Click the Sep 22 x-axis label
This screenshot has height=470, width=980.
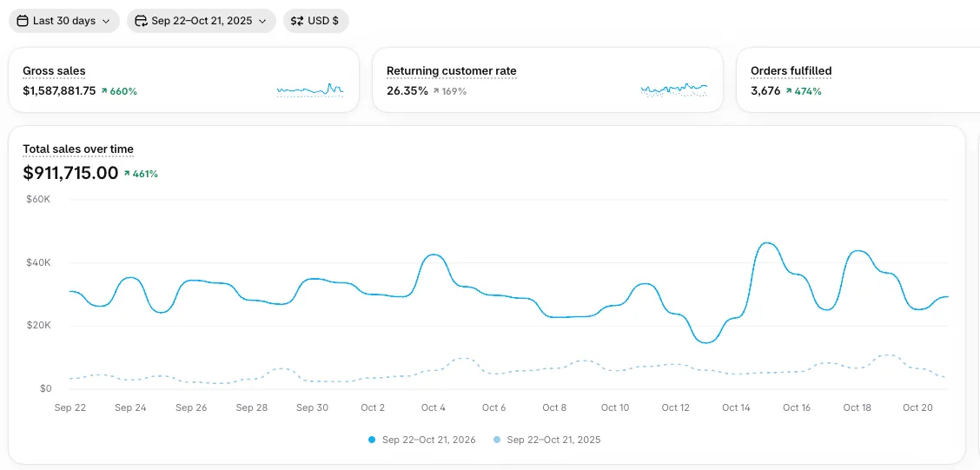(70, 407)
